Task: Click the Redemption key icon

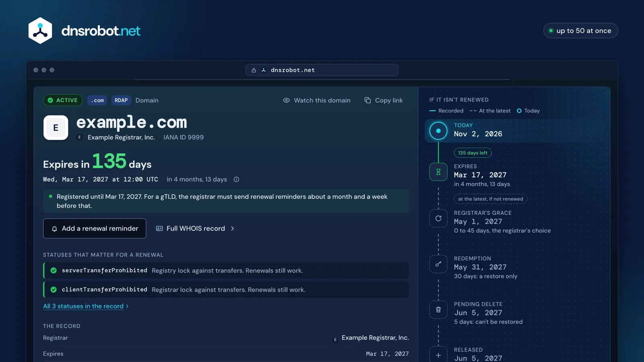Action: click(438, 264)
